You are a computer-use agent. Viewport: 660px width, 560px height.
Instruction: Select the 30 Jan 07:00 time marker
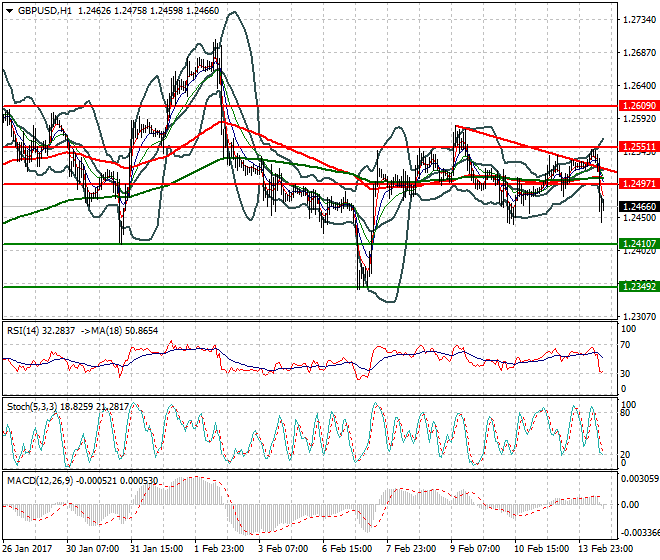coord(92,549)
